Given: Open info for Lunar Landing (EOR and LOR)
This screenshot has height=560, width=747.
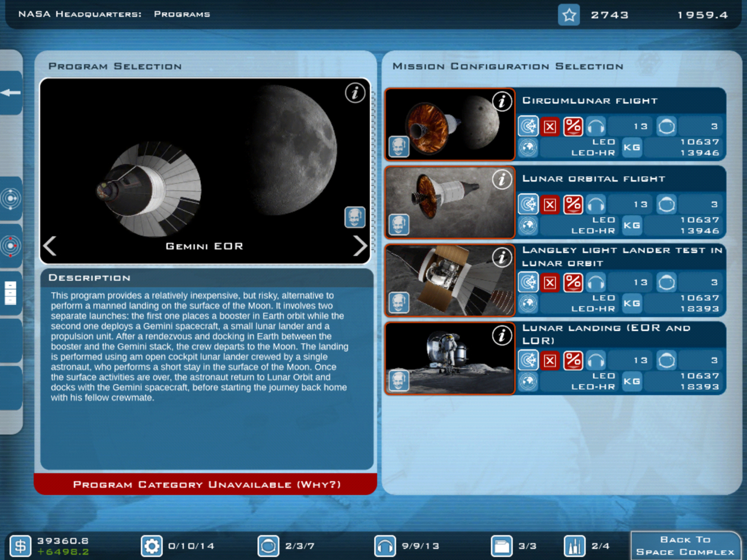Looking at the screenshot, I should coord(502,335).
